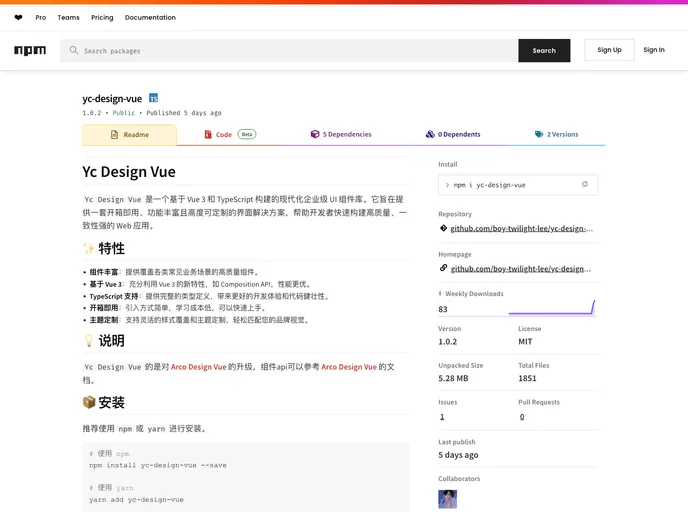Click the TypeScript badge next to yc-design-vue
Screen dimensions: 688x512
pos(153,98)
